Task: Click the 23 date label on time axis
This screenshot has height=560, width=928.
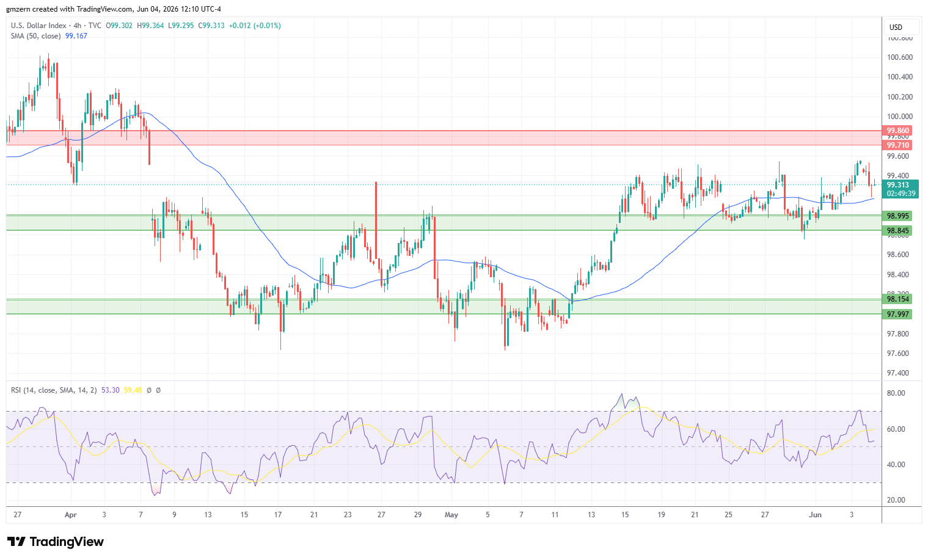Action: (x=348, y=515)
